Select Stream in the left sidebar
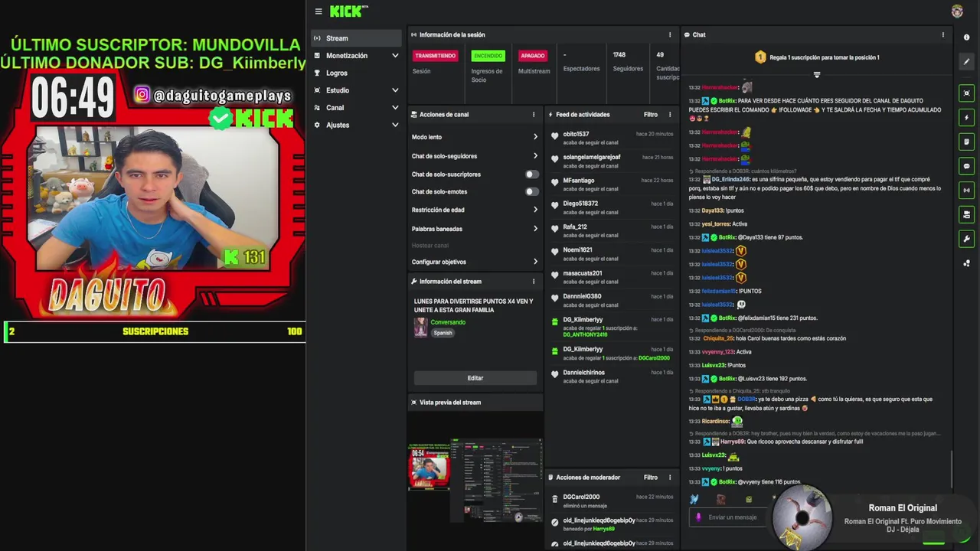The height and width of the screenshot is (551, 980). pyautogui.click(x=356, y=38)
